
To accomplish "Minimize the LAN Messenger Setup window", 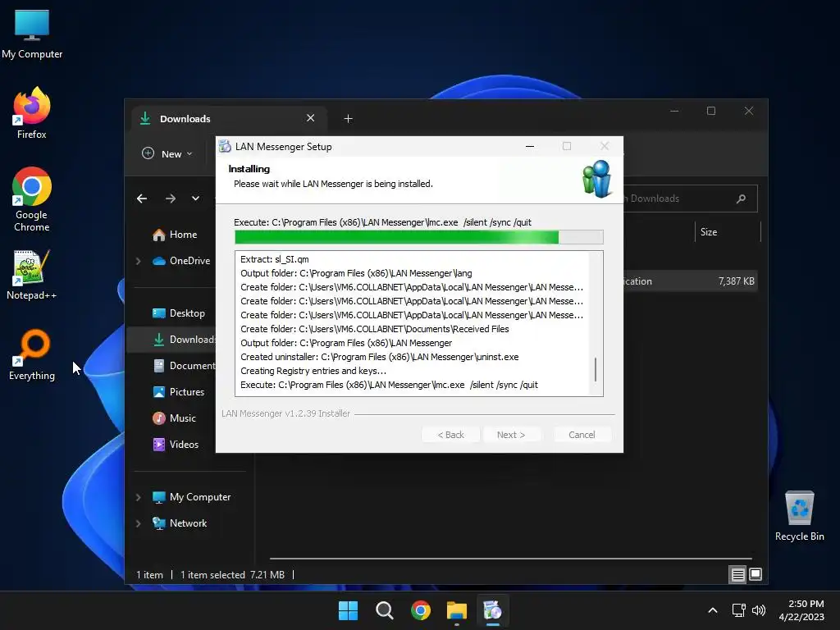I will [x=530, y=146].
